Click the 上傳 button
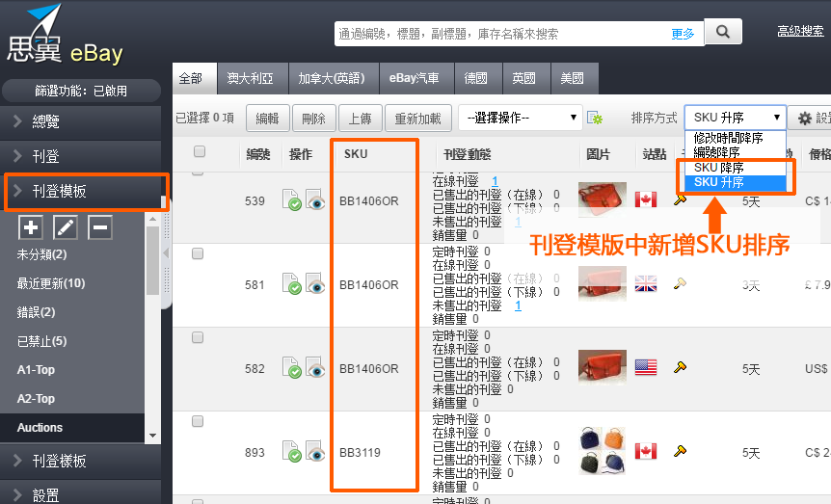 pyautogui.click(x=361, y=119)
